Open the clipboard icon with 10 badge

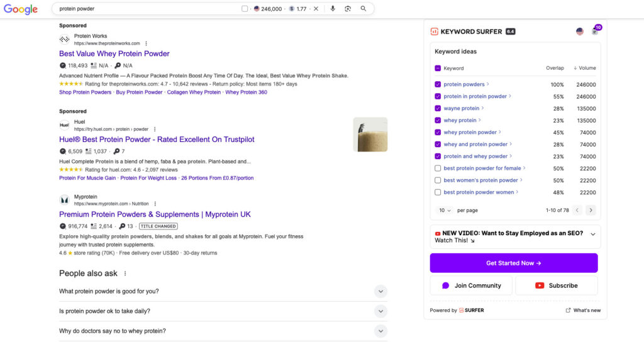click(595, 31)
